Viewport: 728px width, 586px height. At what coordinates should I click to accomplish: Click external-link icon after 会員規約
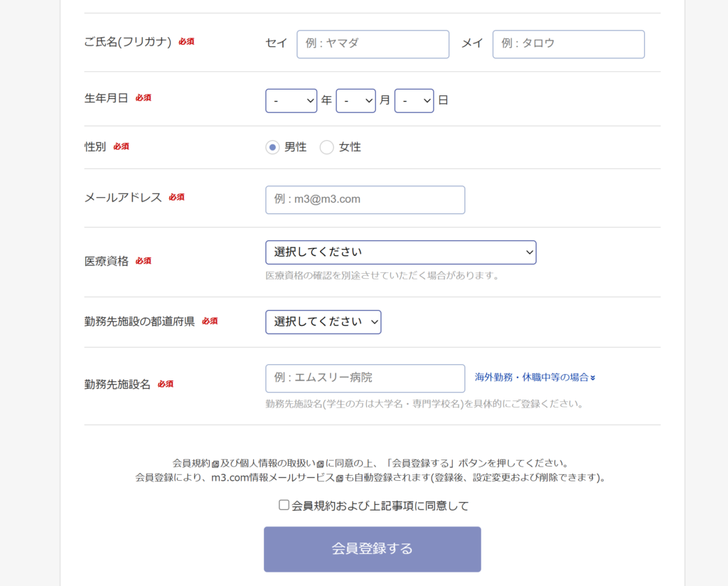point(215,464)
